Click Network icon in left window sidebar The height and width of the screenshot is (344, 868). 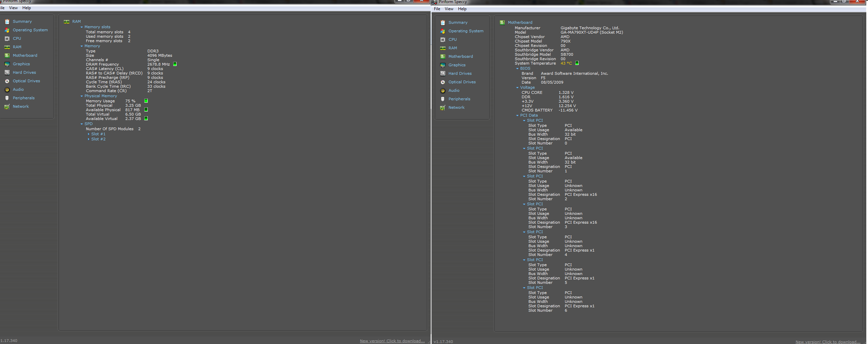coord(7,106)
